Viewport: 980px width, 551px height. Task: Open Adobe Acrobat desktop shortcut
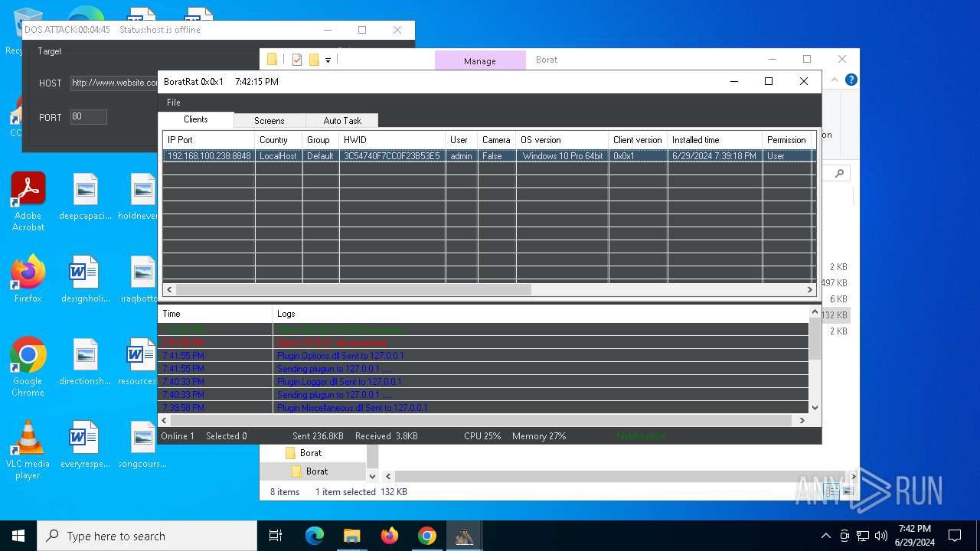point(28,202)
